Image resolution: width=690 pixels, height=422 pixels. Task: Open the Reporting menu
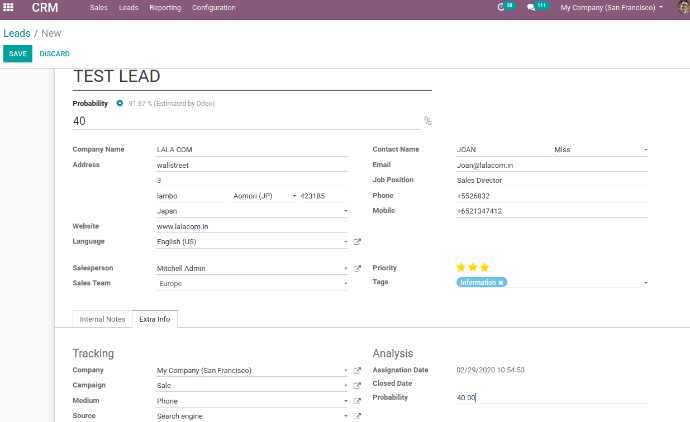165,7
